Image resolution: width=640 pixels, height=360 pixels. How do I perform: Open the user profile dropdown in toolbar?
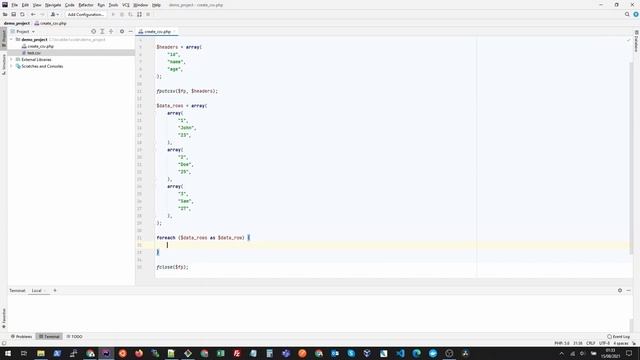(54, 14)
